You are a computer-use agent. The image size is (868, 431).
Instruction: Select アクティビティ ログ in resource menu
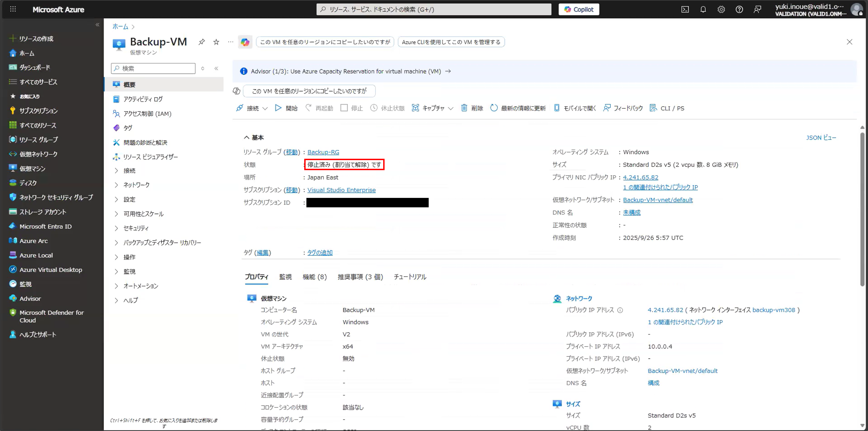143,99
